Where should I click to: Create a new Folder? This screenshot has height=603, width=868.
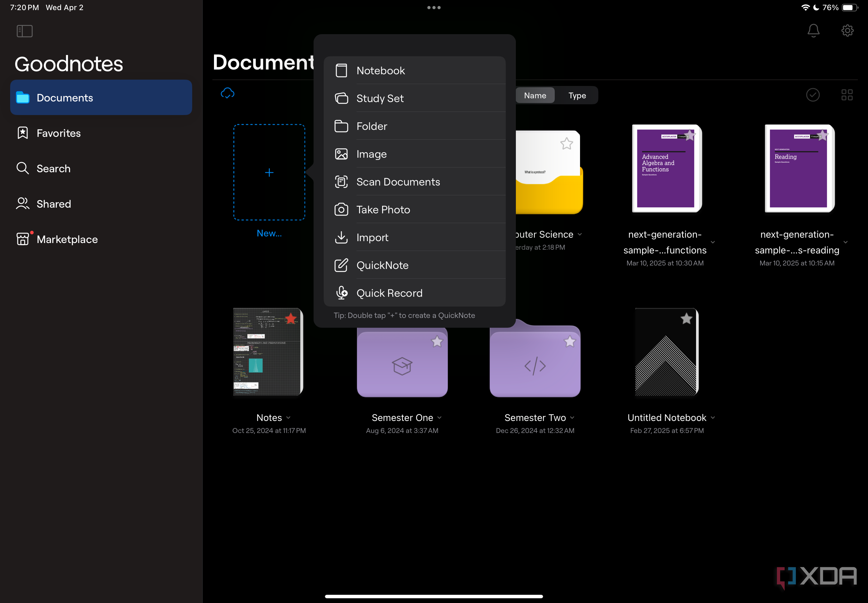414,126
